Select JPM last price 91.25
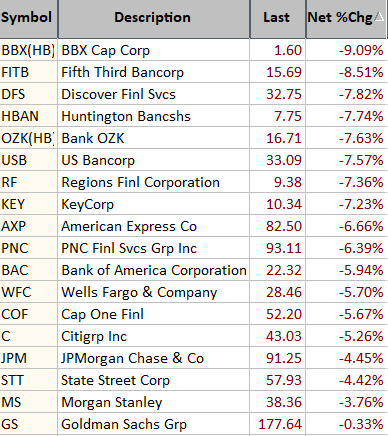This screenshot has height=436, width=388. pos(284,358)
